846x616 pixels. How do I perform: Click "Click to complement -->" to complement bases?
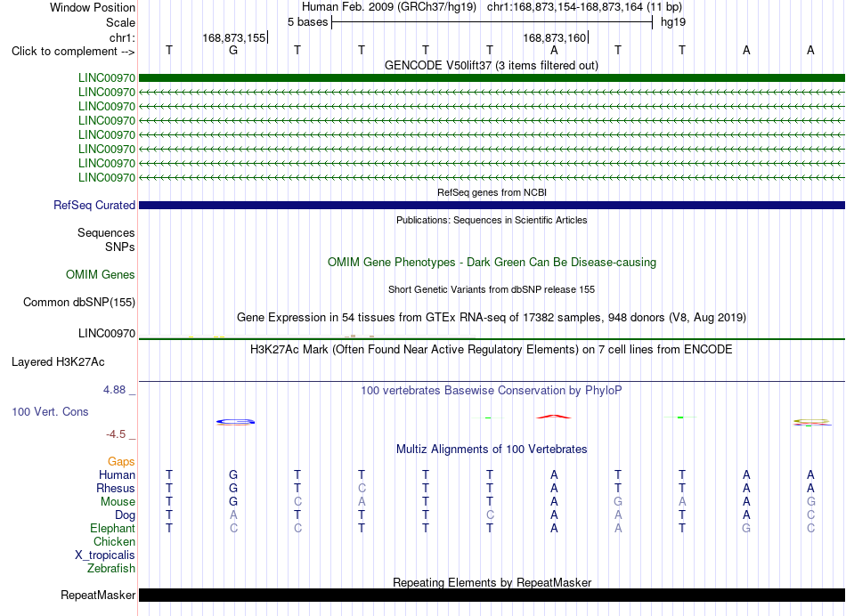tap(73, 52)
